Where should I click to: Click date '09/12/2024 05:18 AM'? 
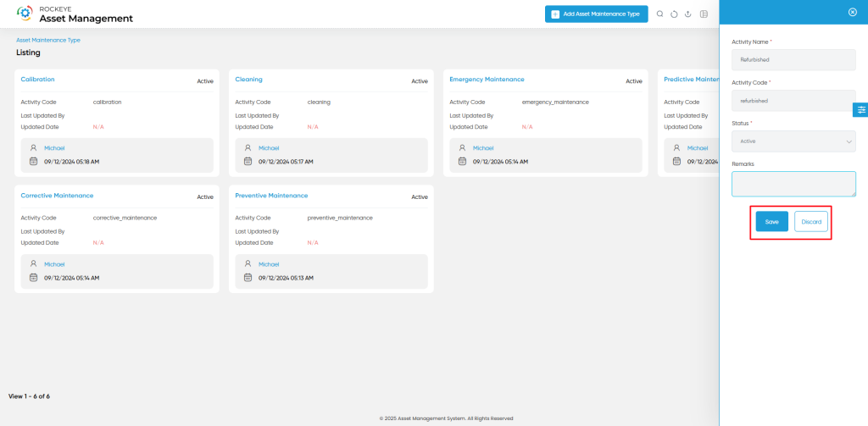(72, 162)
